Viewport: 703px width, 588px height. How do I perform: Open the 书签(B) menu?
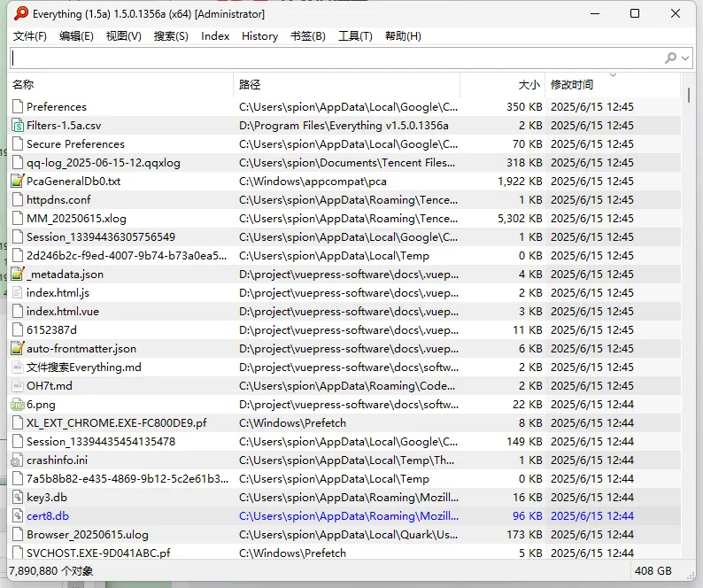click(x=308, y=36)
